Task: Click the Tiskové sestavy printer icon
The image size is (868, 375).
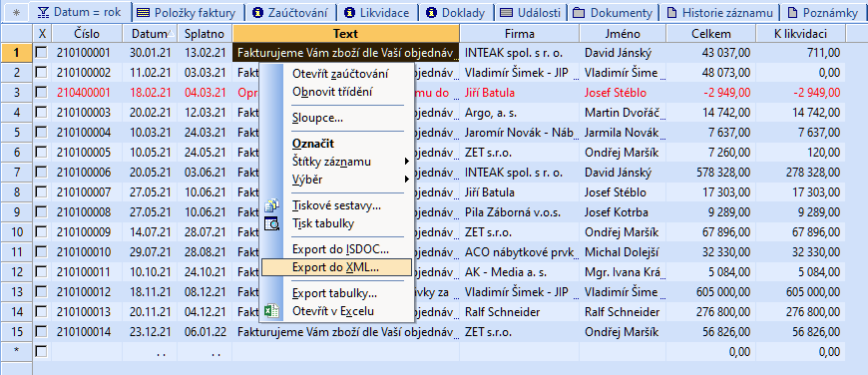Action: pyautogui.click(x=271, y=205)
